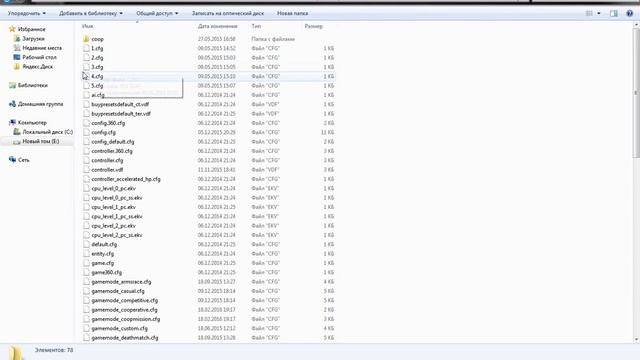This screenshot has height=360, width=640.
Task: Select gamemode_armsrace.cfg file name
Action: coord(121,282)
